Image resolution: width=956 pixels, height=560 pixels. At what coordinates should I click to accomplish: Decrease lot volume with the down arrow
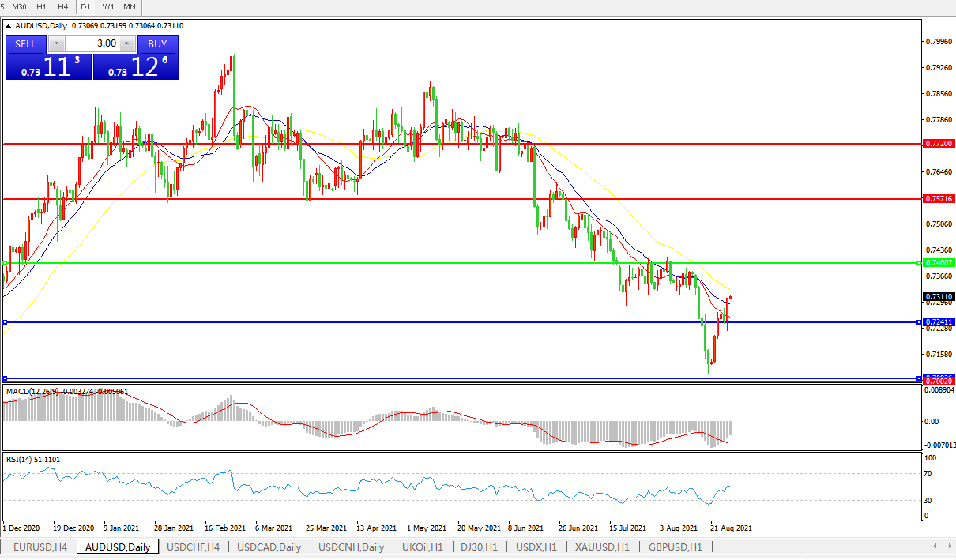[x=56, y=44]
